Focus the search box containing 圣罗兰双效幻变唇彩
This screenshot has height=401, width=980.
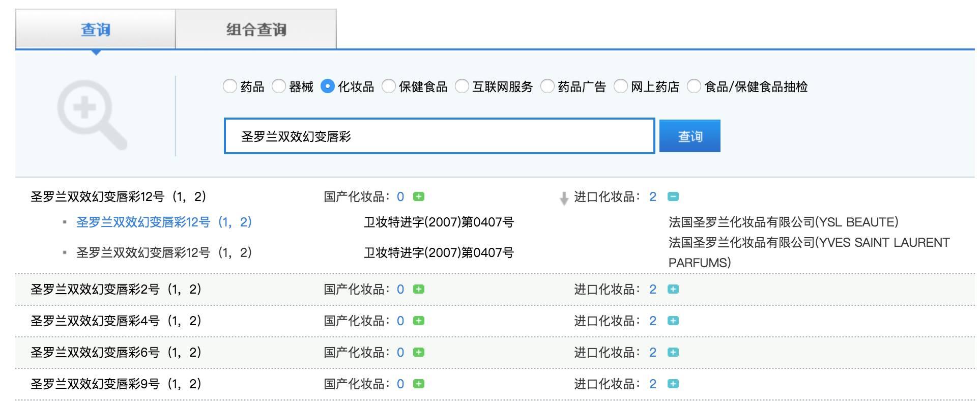(439, 136)
